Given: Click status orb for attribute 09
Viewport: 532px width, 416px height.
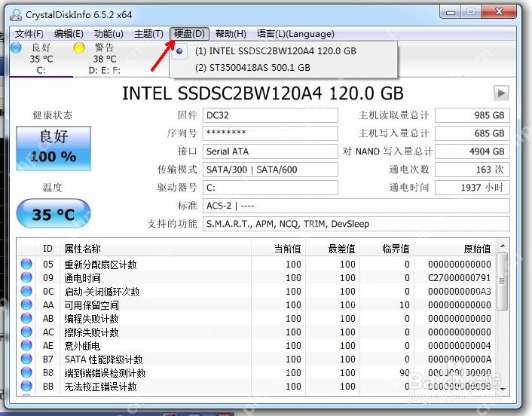Looking at the screenshot, I should pos(26,277).
